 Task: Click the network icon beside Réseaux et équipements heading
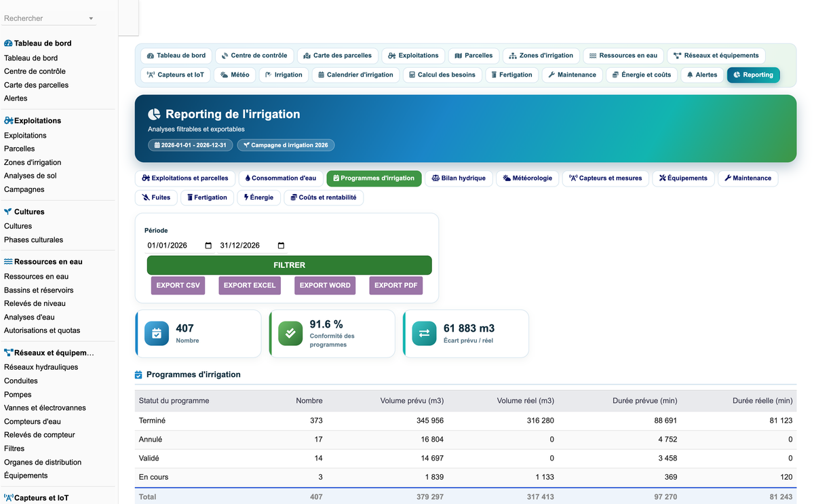click(9, 353)
